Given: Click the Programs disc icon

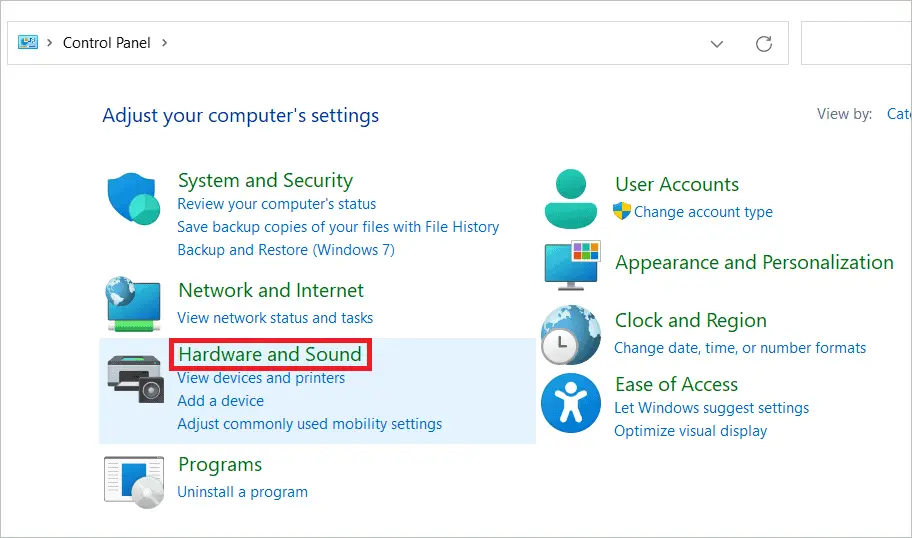Looking at the screenshot, I should pos(134,482).
